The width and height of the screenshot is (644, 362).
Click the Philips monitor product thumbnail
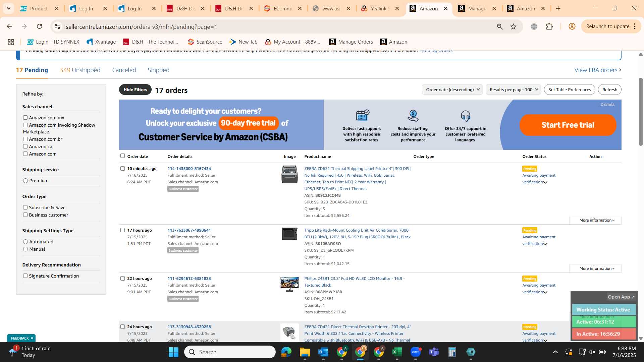(289, 284)
